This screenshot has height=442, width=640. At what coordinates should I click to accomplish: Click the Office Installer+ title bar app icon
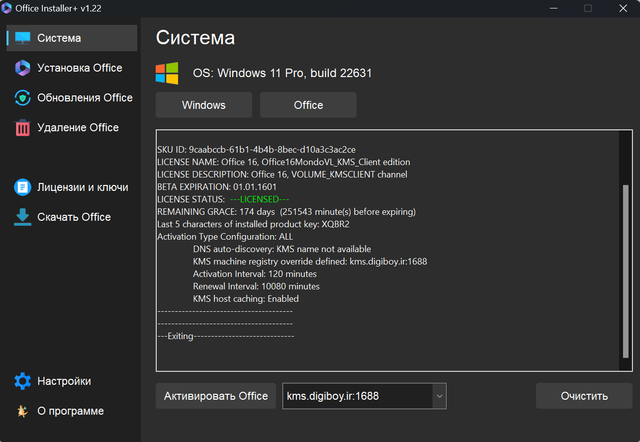[x=6, y=8]
